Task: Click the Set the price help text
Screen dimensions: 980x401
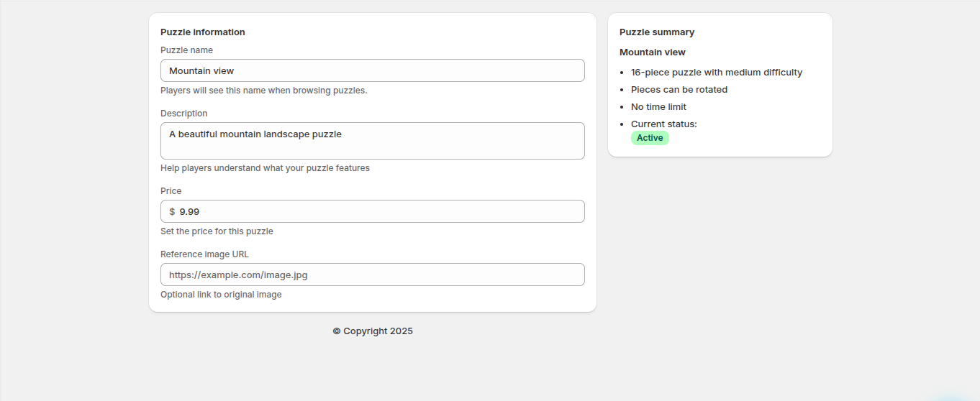Action: point(217,231)
